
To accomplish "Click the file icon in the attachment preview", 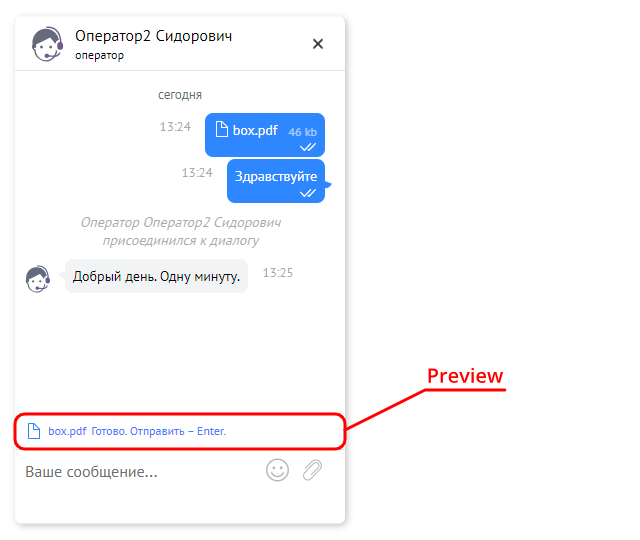I will (x=34, y=431).
